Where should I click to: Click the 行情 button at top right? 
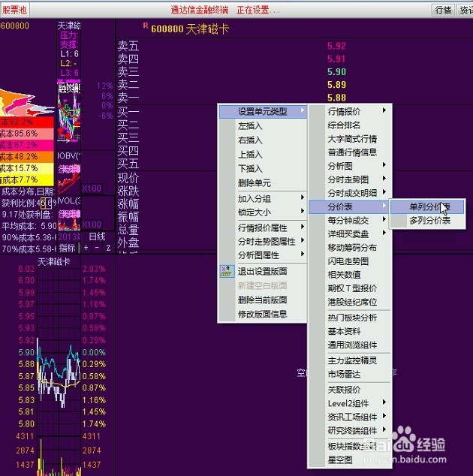(443, 10)
